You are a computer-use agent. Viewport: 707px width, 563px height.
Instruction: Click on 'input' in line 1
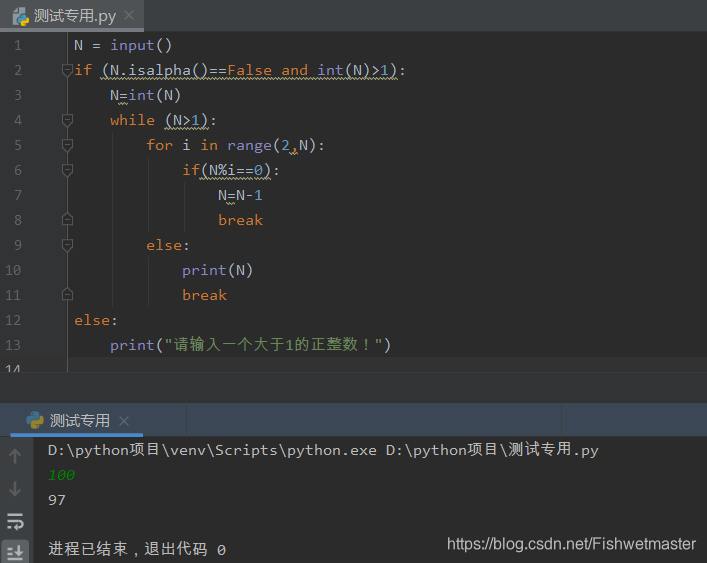click(132, 45)
